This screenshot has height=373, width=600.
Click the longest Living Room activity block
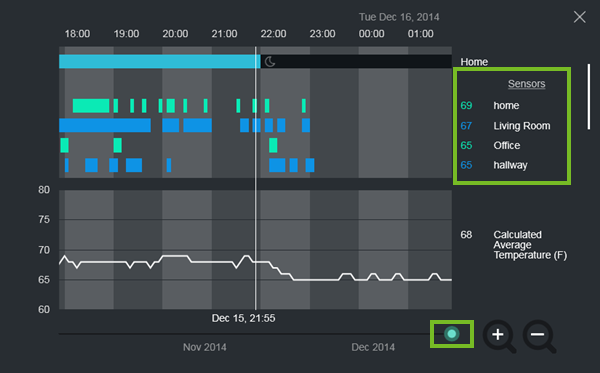point(105,125)
